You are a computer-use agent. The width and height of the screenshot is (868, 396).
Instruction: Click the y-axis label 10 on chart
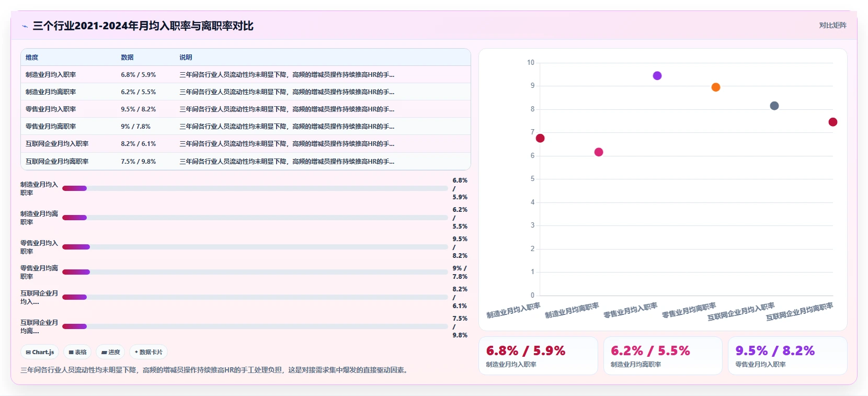pyautogui.click(x=531, y=62)
